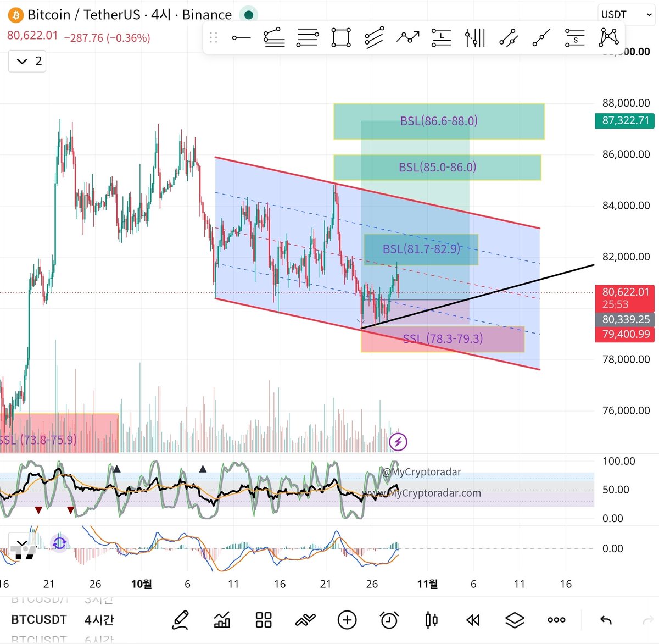Tap the 100.00 oscillator scale value
The image size is (659, 644).
[619, 461]
